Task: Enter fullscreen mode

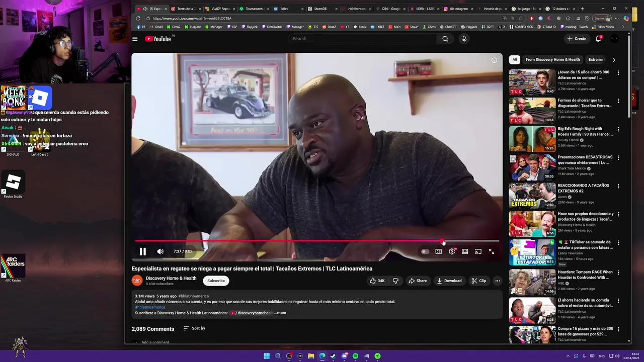Action: 492,251
